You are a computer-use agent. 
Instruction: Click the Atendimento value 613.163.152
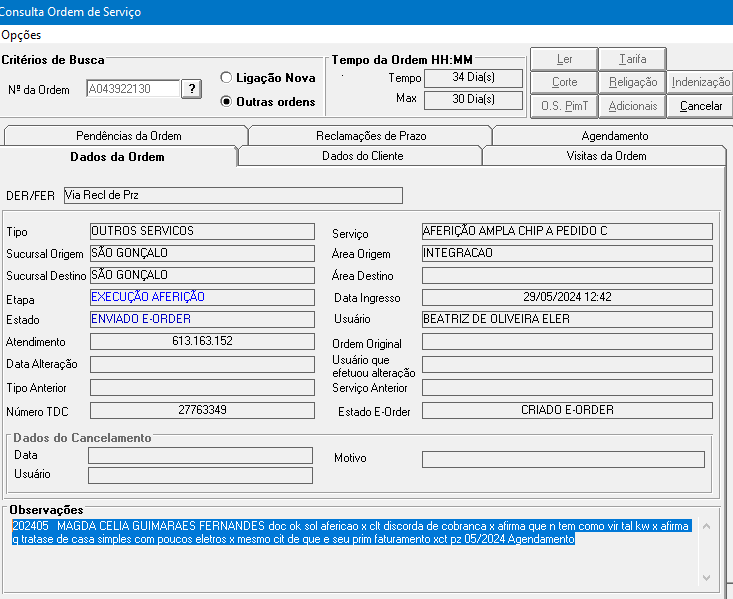(x=202, y=341)
